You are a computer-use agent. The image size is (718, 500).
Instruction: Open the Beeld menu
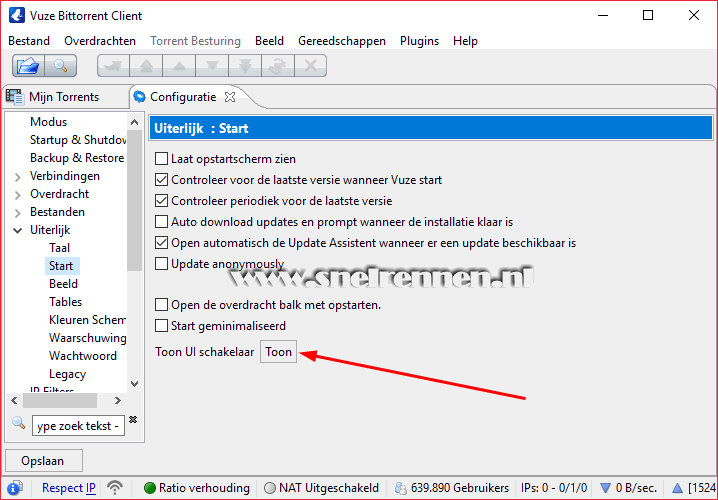tap(269, 41)
